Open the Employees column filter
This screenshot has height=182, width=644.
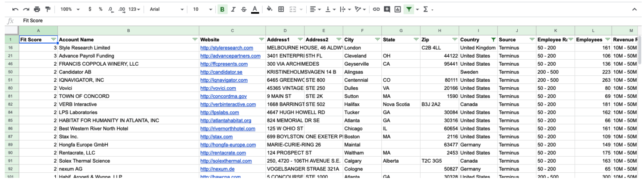608,40
